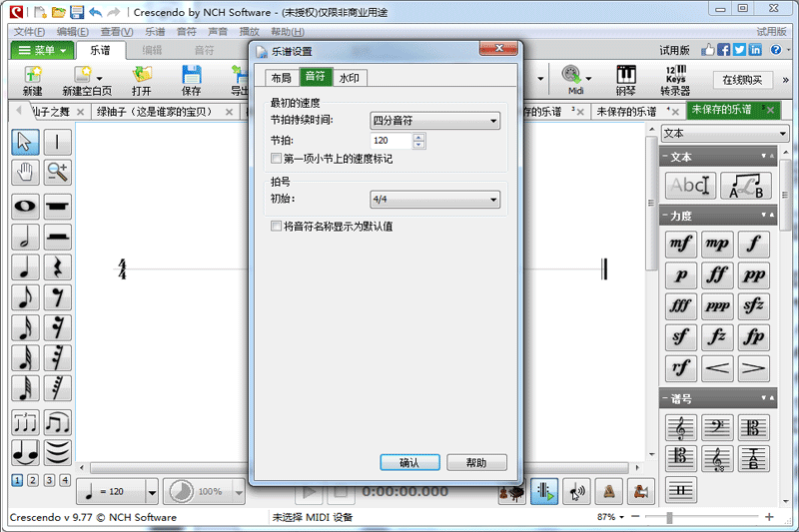Select the hand pan tool
Viewport: 799px width, 532px height.
(25, 172)
